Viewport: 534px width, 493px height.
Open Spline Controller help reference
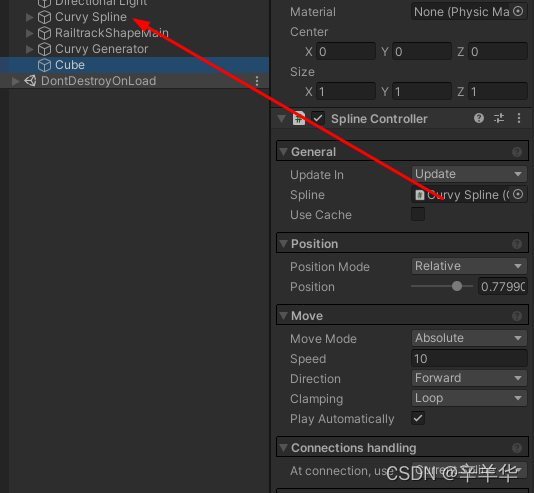[479, 118]
